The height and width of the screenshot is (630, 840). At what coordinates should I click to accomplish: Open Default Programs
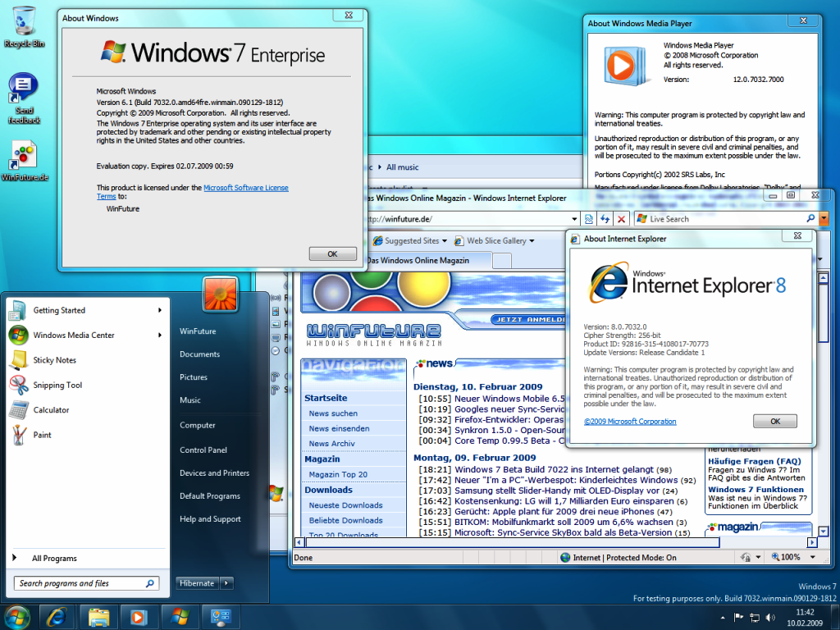pyautogui.click(x=209, y=496)
